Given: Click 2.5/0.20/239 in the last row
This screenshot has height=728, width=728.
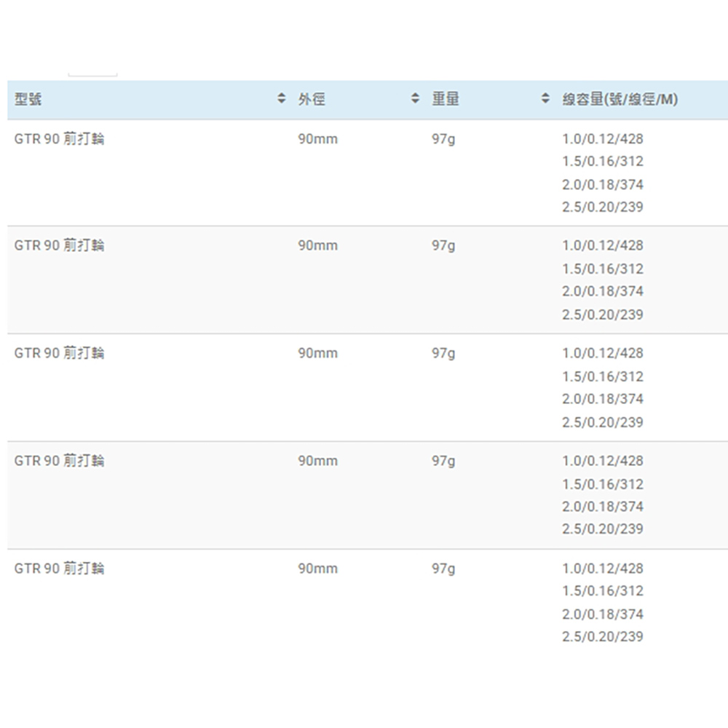Looking at the screenshot, I should (603, 636).
